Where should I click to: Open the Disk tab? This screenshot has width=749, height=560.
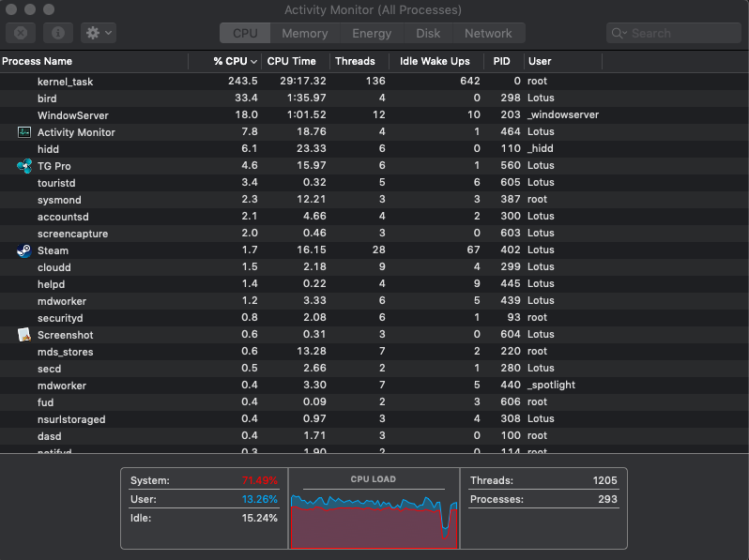(428, 33)
